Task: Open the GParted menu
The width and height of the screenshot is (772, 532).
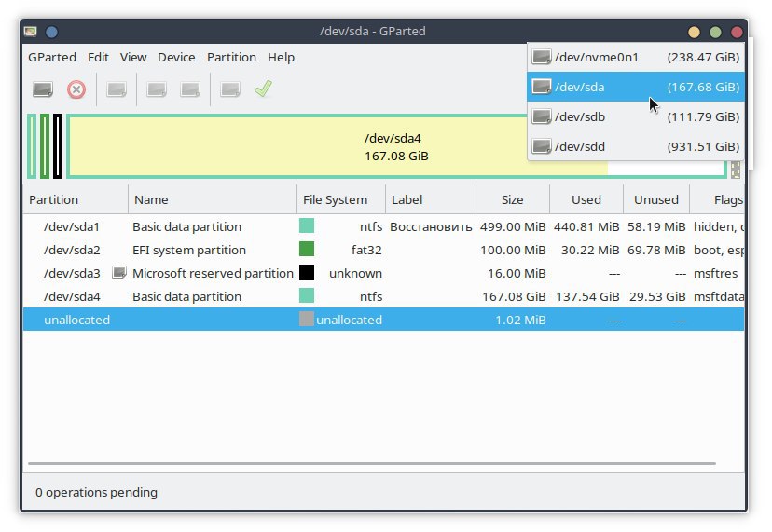Action: point(52,57)
